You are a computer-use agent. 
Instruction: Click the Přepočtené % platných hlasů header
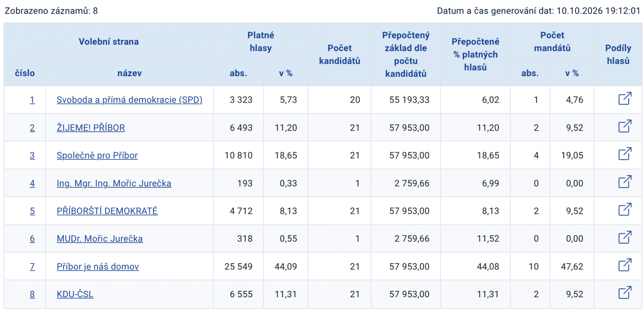[475, 54]
